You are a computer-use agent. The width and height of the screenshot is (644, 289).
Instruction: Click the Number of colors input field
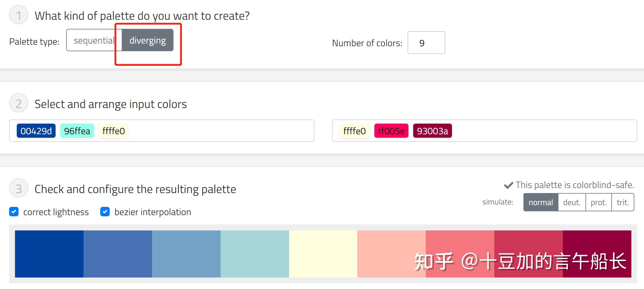[426, 43]
